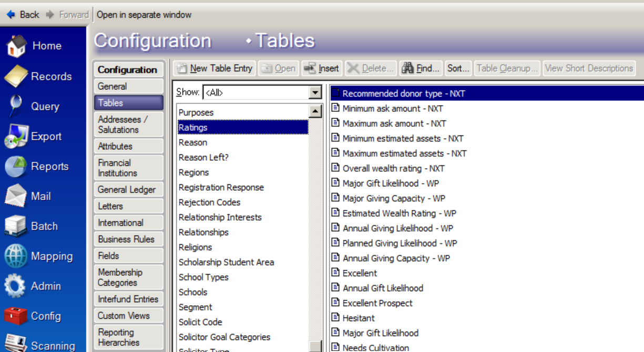Open the General configuration tab

click(129, 86)
